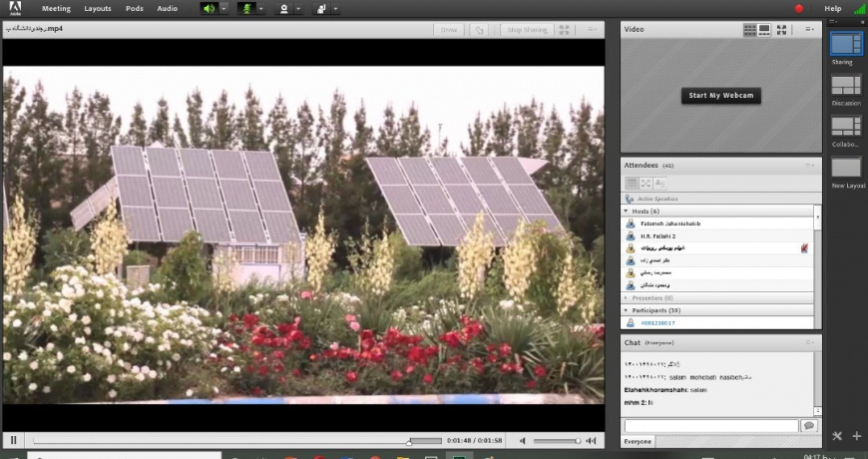Viewport: 868px width, 459px height.
Task: Open the speaker options dropdown arrow
Action: [223, 9]
